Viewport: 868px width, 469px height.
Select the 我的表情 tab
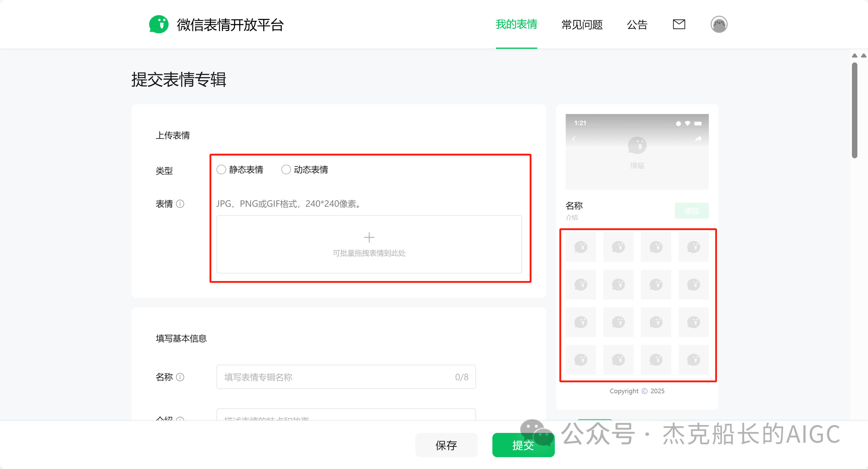point(516,25)
